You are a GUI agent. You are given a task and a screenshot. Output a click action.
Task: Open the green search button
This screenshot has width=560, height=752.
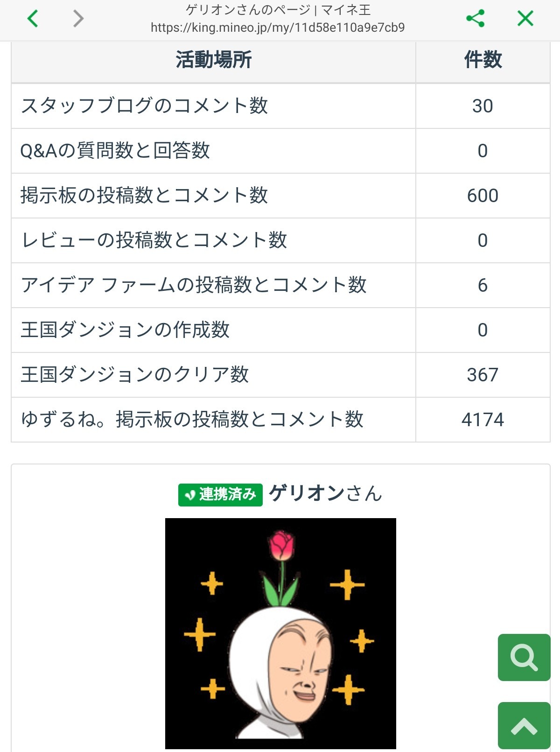pos(524,657)
